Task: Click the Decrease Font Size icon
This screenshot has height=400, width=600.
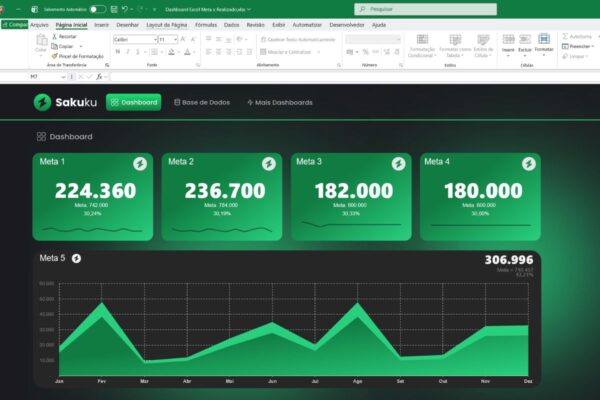Action: pos(193,39)
